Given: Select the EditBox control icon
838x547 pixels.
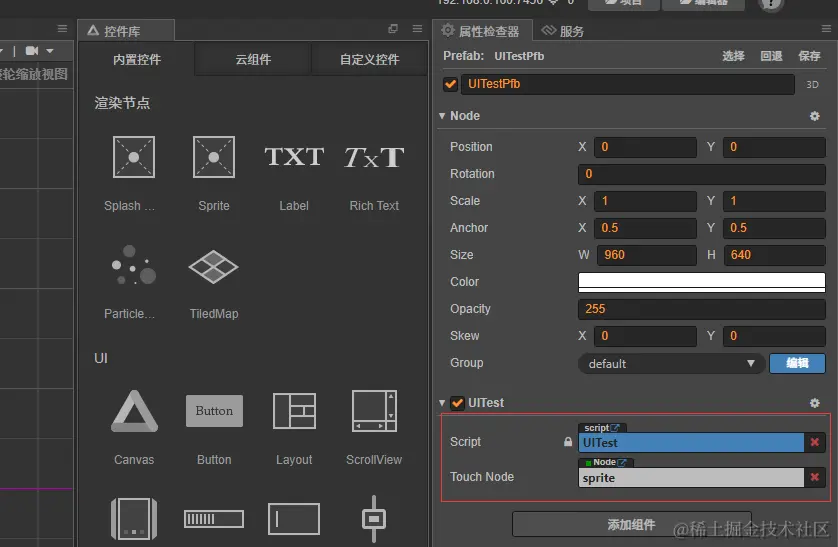Looking at the screenshot, I should [x=294, y=519].
